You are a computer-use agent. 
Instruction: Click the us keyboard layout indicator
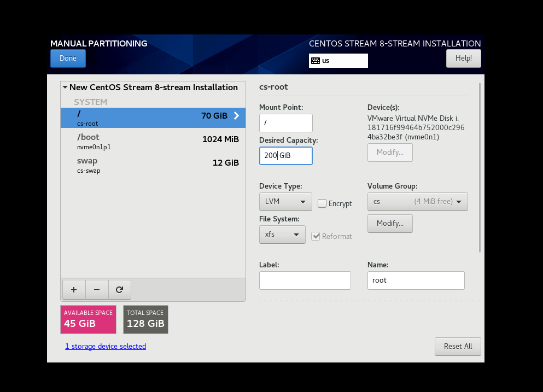[338, 61]
